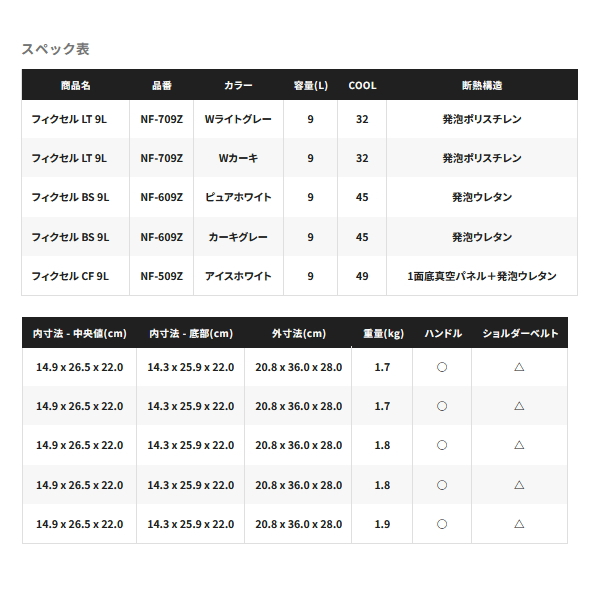This screenshot has height=600, width=600.
Task: Select COOL value 45 in カーキグレー row
Action: (x=362, y=237)
